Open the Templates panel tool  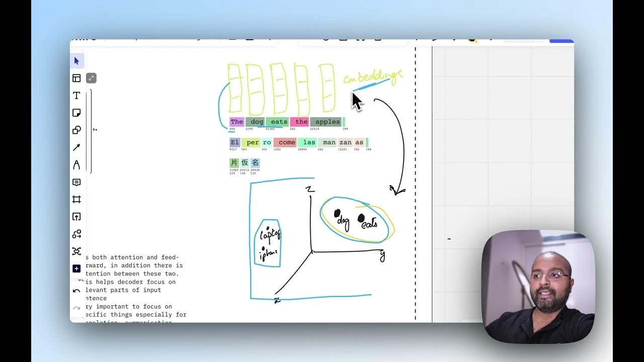click(x=76, y=78)
